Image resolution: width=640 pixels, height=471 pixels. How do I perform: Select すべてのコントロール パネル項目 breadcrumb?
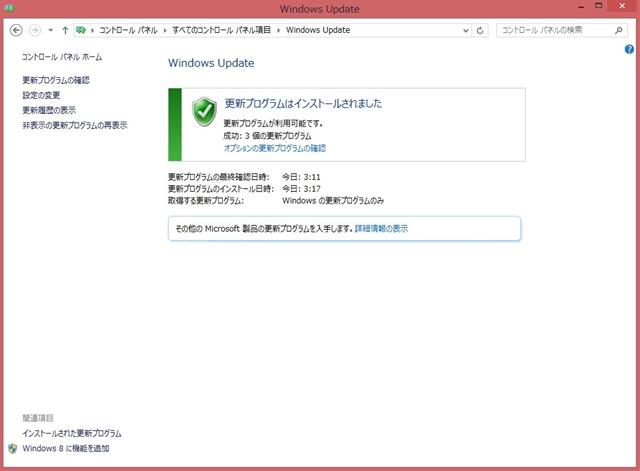[x=221, y=30]
